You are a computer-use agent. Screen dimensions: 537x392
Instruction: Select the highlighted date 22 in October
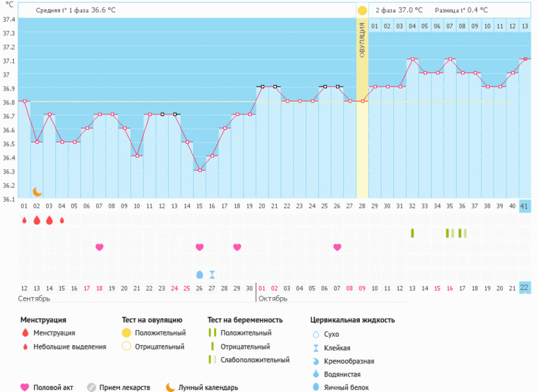click(524, 288)
